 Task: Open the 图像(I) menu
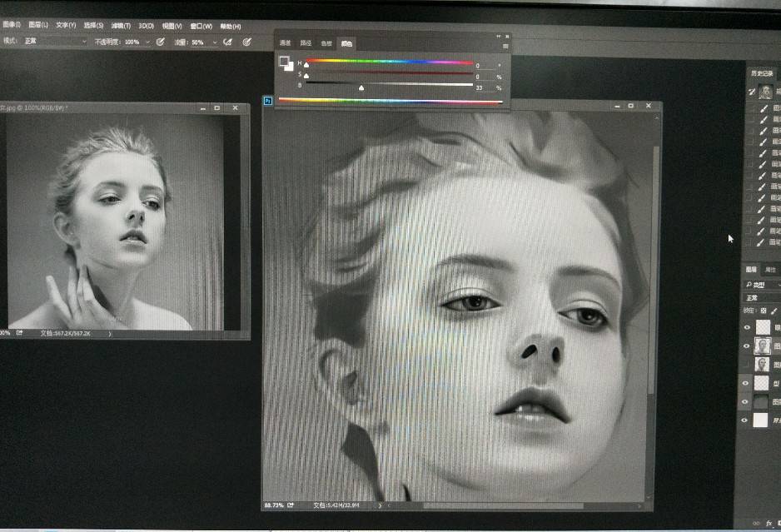click(x=12, y=24)
